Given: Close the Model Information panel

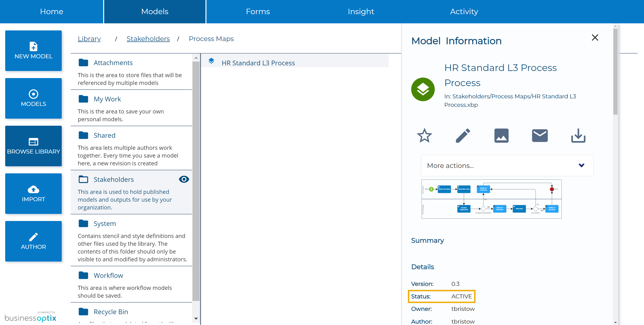Looking at the screenshot, I should 595,37.
